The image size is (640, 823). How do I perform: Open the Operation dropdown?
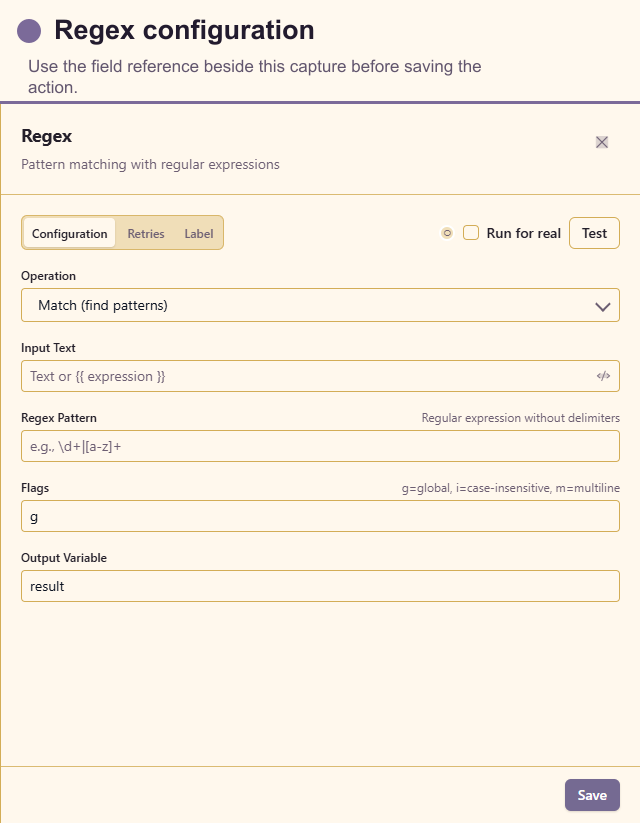pos(320,305)
